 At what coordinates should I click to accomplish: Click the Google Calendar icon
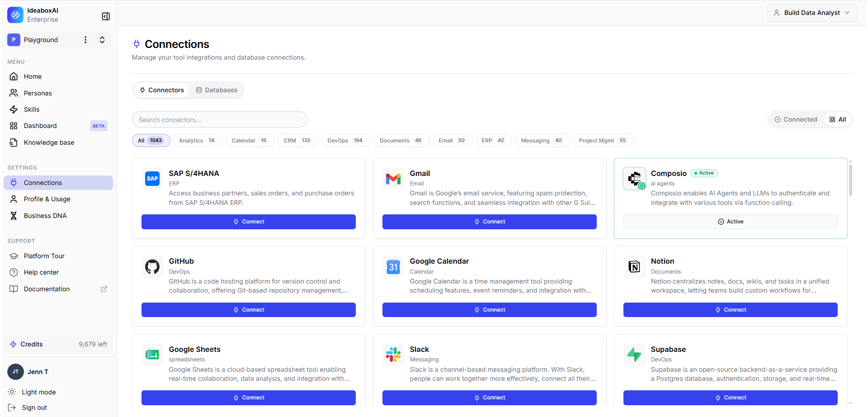point(393,266)
